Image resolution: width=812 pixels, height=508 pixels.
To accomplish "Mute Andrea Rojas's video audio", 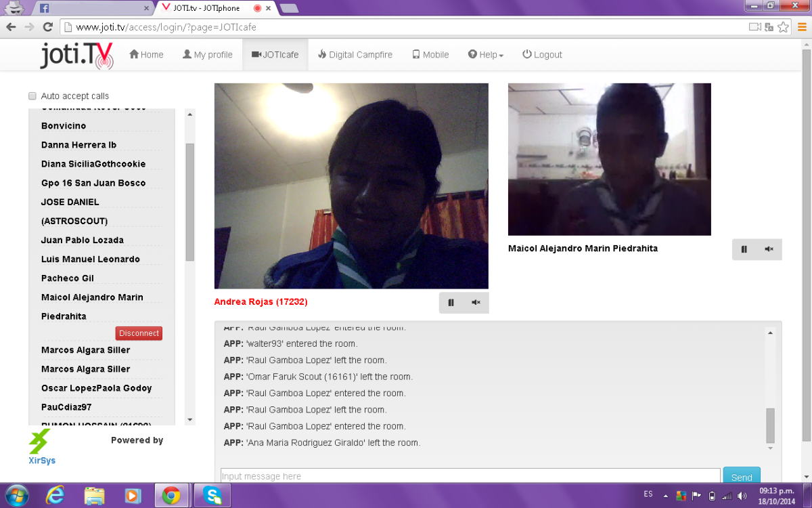I will point(476,303).
